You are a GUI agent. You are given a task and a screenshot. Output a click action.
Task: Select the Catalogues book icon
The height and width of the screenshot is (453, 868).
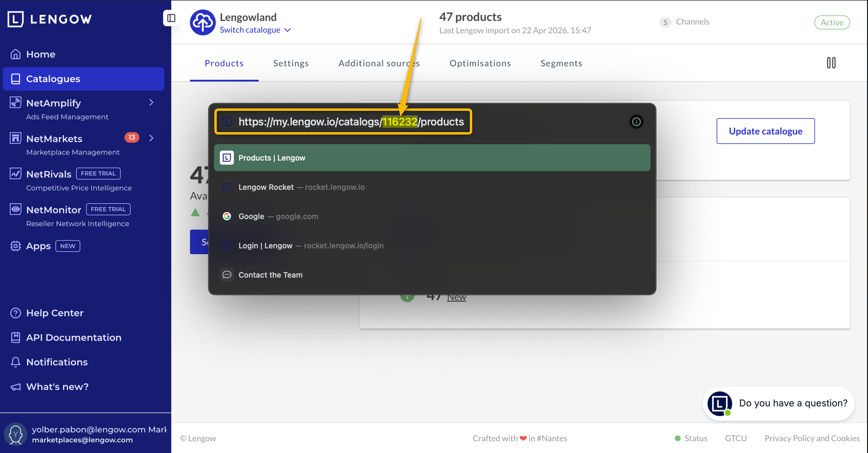click(x=15, y=79)
